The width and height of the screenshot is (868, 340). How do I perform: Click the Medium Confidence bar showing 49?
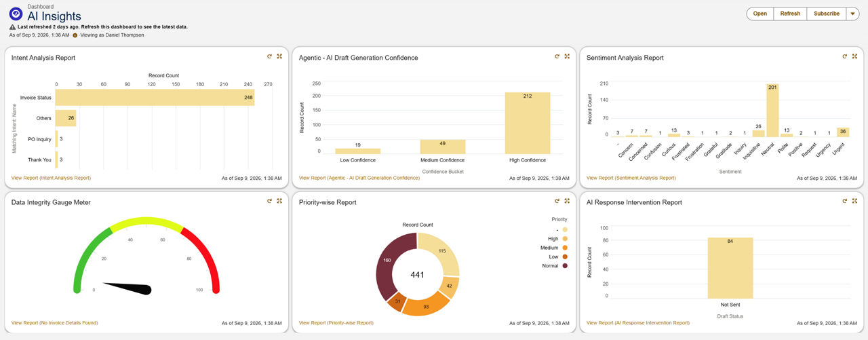(443, 147)
